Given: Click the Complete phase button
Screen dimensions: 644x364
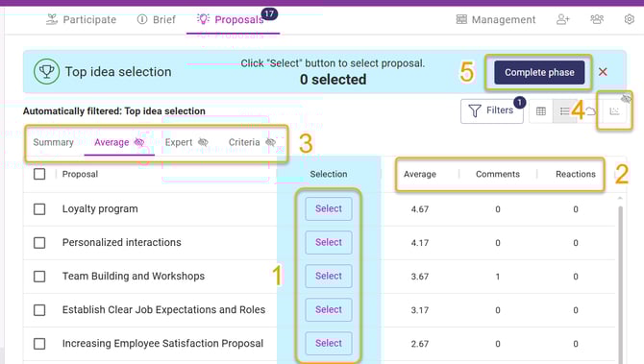Looking at the screenshot, I should click(x=539, y=73).
